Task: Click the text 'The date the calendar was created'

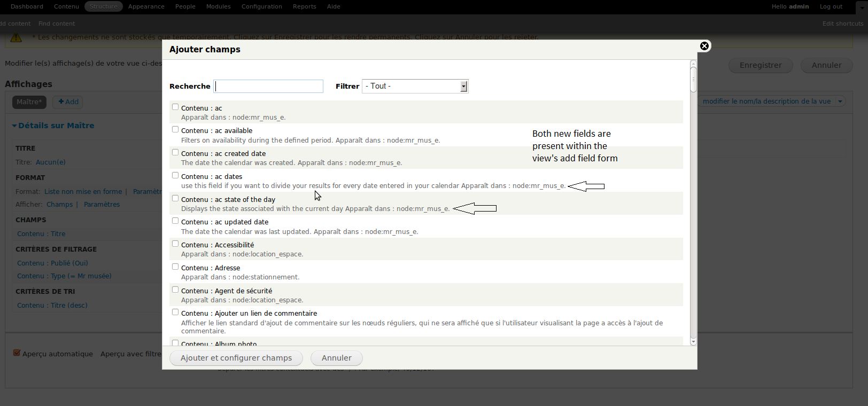Action: [x=237, y=163]
